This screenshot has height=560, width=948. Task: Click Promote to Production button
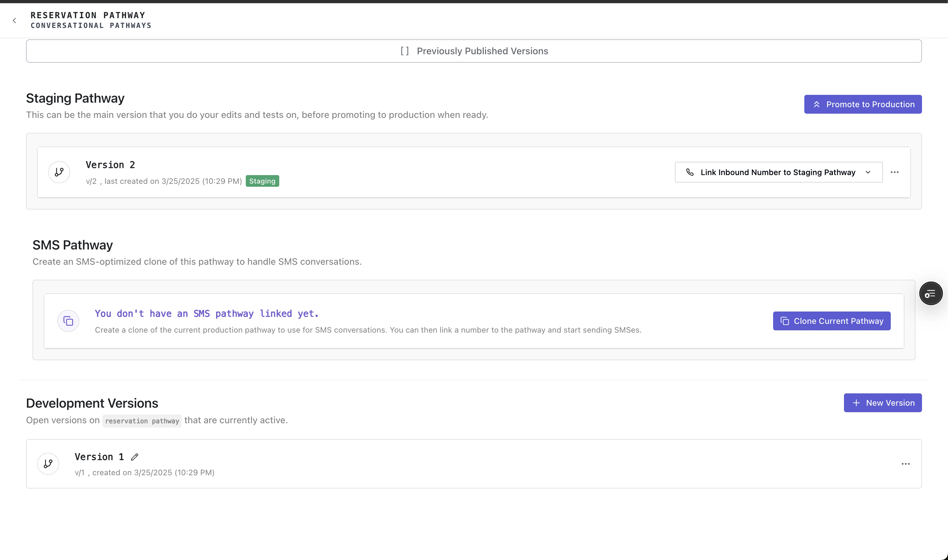pos(862,104)
